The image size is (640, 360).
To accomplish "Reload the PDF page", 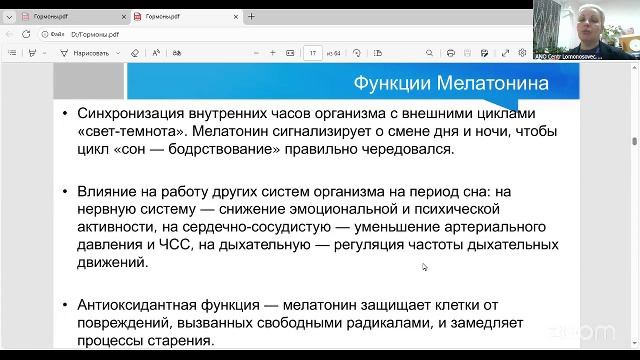I will 26,34.
